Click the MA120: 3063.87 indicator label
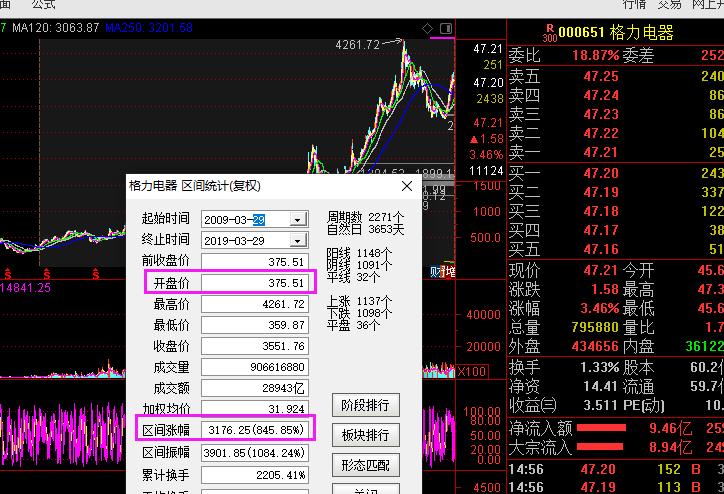Image resolution: width=724 pixels, height=494 pixels. coord(55,28)
